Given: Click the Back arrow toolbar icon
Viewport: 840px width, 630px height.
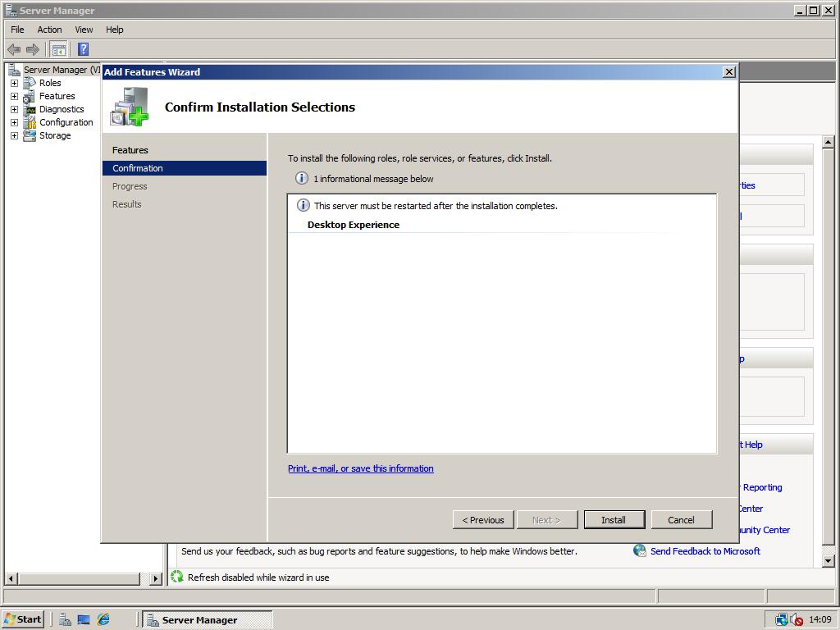Looking at the screenshot, I should pyautogui.click(x=14, y=50).
